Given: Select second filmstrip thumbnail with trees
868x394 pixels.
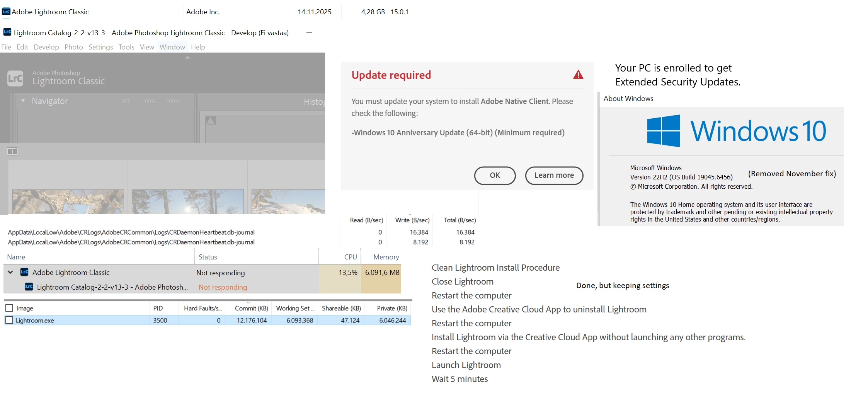Looking at the screenshot, I should (x=188, y=201).
